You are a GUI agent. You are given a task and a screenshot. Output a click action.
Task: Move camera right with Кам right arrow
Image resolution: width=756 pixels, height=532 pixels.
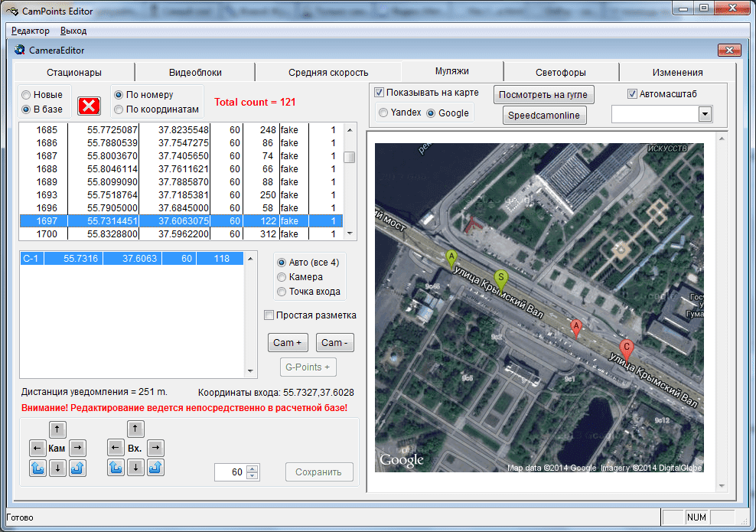click(77, 448)
